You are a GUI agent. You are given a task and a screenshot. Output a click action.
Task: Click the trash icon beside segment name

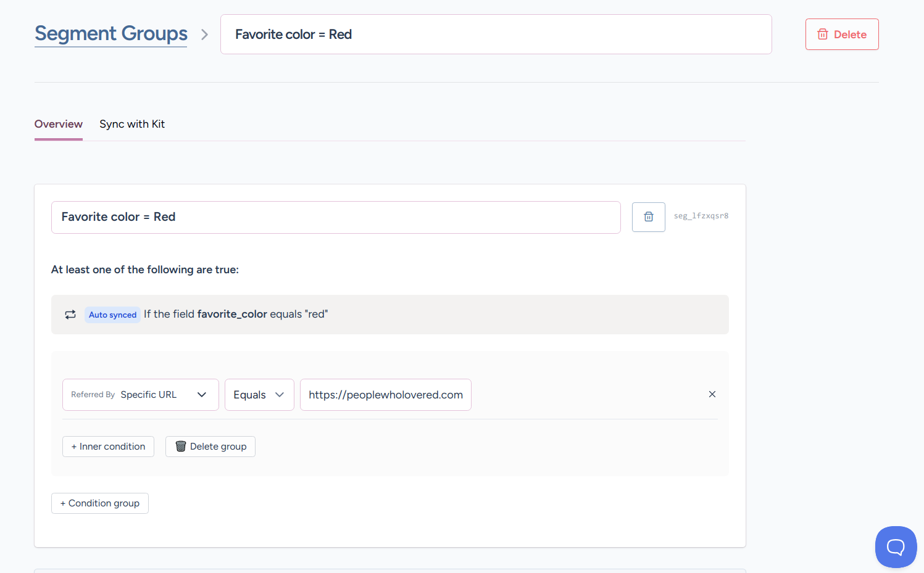click(x=648, y=217)
